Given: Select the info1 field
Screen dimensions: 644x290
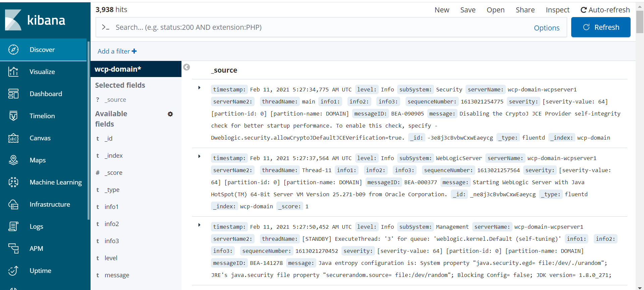Looking at the screenshot, I should (111, 207).
